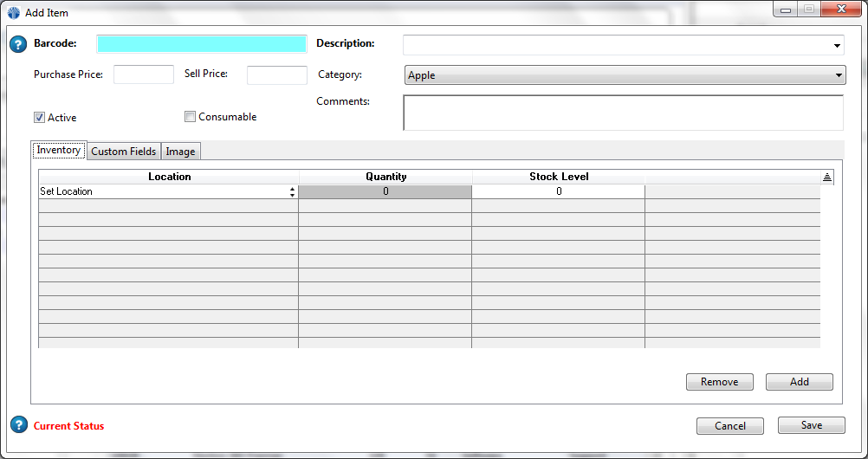868x459 pixels.
Task: Click the Add Item window title icon
Action: 14,13
